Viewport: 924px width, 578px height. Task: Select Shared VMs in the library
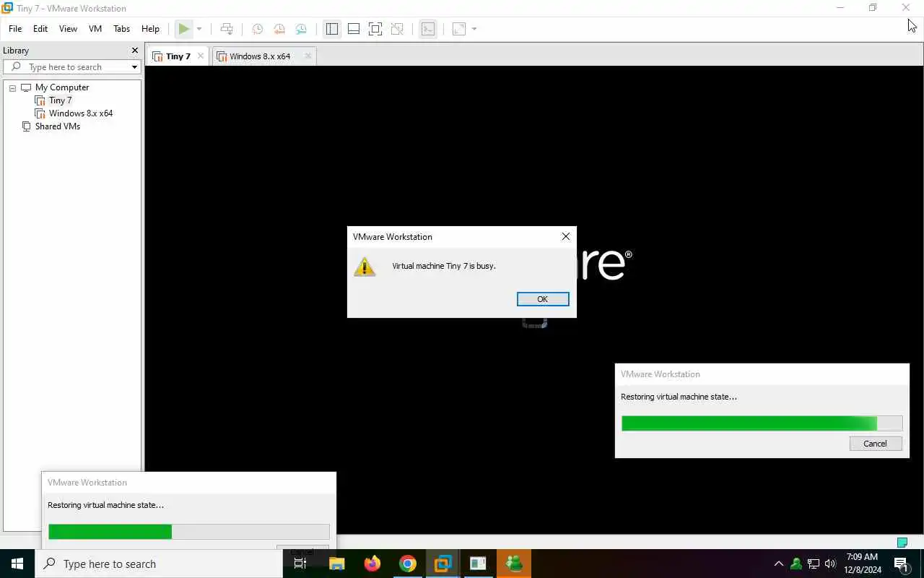57,126
